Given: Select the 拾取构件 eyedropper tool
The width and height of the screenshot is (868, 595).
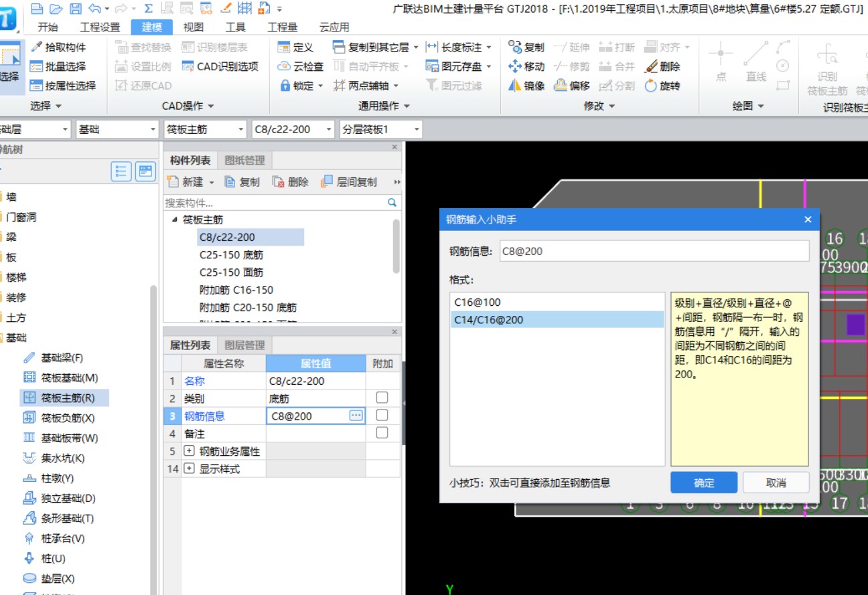Looking at the screenshot, I should [x=58, y=48].
